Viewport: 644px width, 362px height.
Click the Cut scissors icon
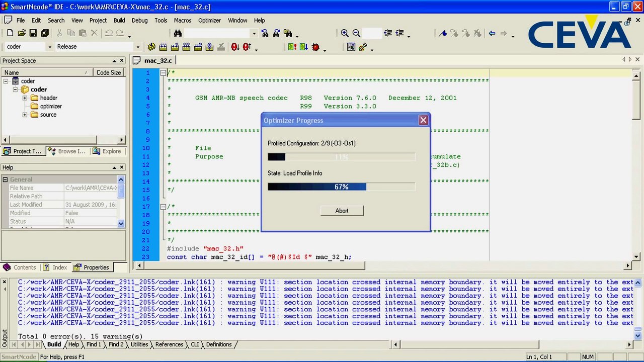(59, 33)
